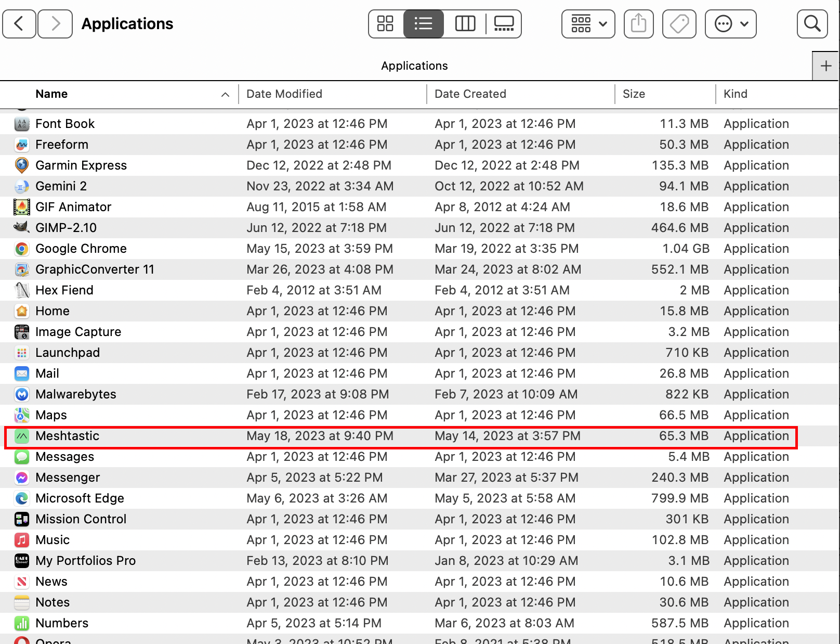The image size is (840, 644).
Task: Select the Microsoft Edge app icon
Action: pos(22,498)
